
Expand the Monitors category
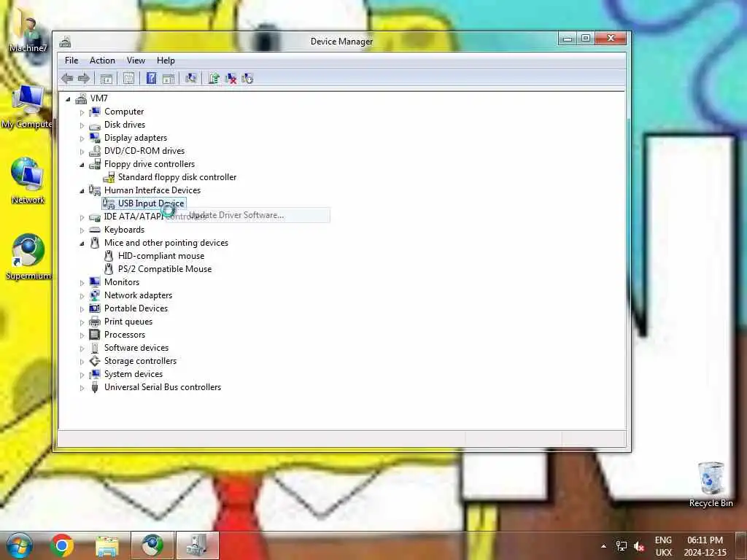[x=82, y=283]
